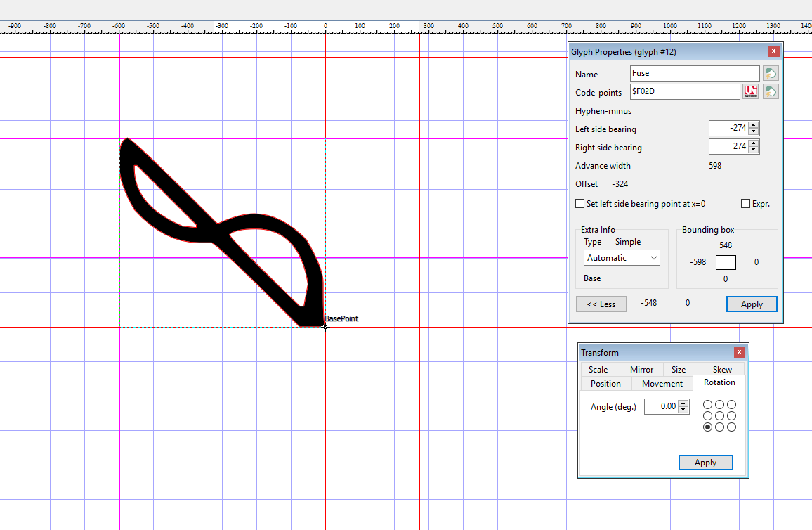812x530 pixels.
Task: Click the Left side bearing value field
Action: (x=728, y=128)
